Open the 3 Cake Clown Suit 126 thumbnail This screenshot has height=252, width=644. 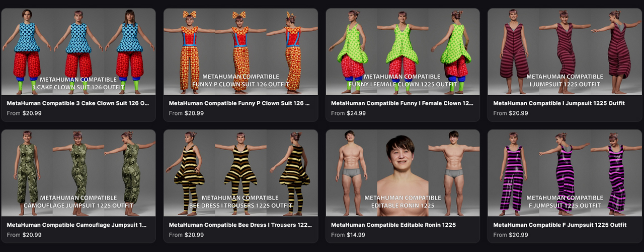(78, 52)
